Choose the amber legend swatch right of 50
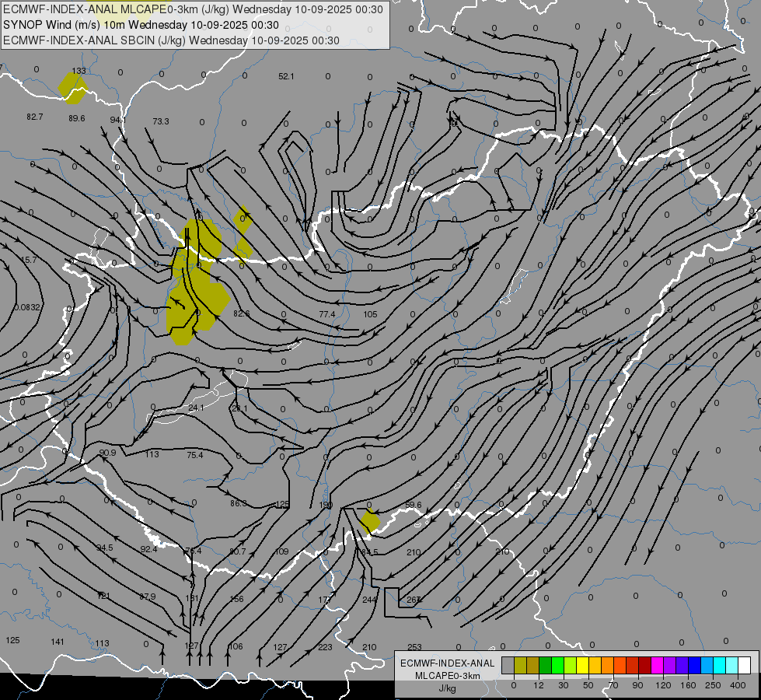Screen dimensions: 761x700 click(595, 665)
